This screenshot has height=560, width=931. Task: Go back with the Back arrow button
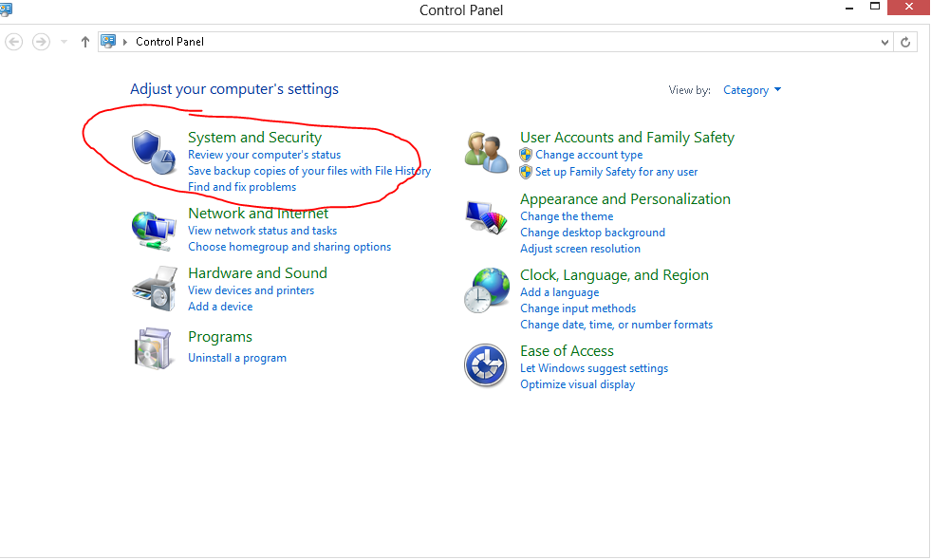14,42
